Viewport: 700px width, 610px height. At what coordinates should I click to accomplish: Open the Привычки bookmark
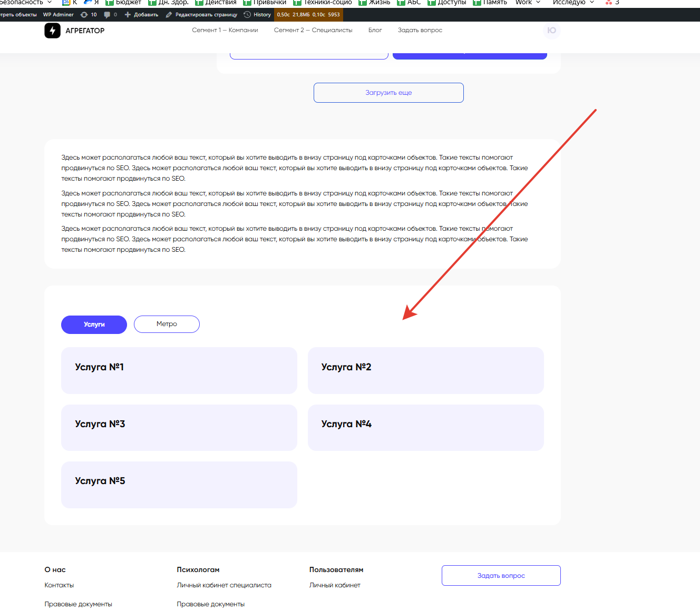(265, 3)
